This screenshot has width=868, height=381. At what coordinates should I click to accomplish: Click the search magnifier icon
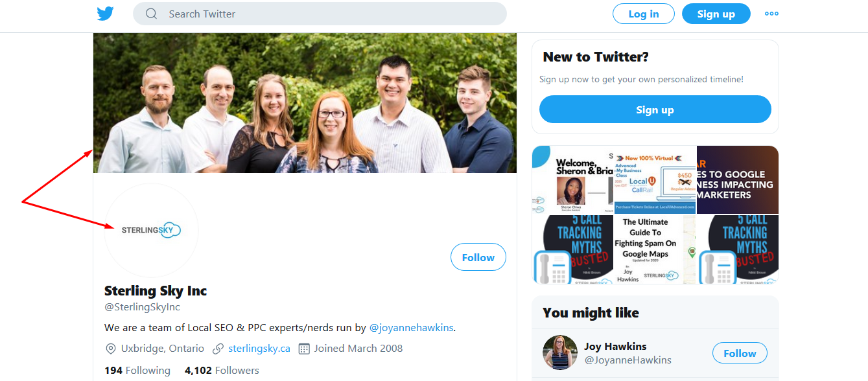pos(152,14)
